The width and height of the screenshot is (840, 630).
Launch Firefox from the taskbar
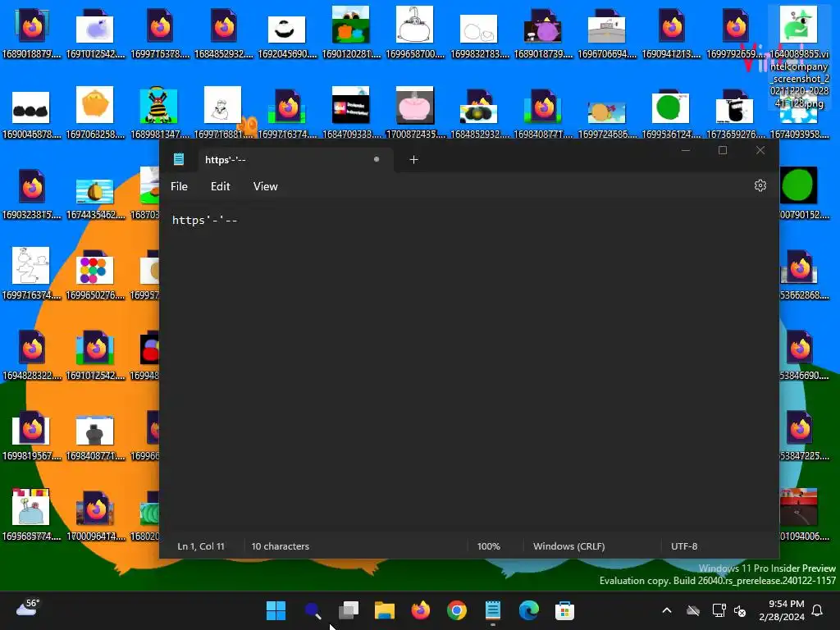(x=421, y=610)
